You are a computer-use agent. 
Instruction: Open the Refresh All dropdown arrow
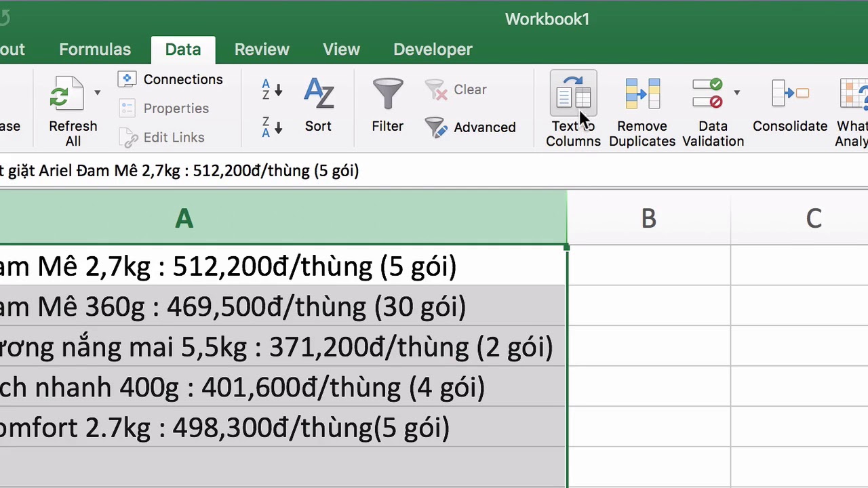97,93
